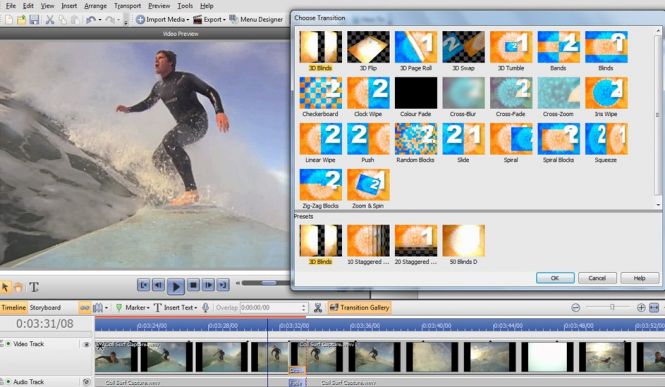Toggle Audio Track enable dot
Image resolution: width=665 pixels, height=387 pixels.
(x=8, y=382)
